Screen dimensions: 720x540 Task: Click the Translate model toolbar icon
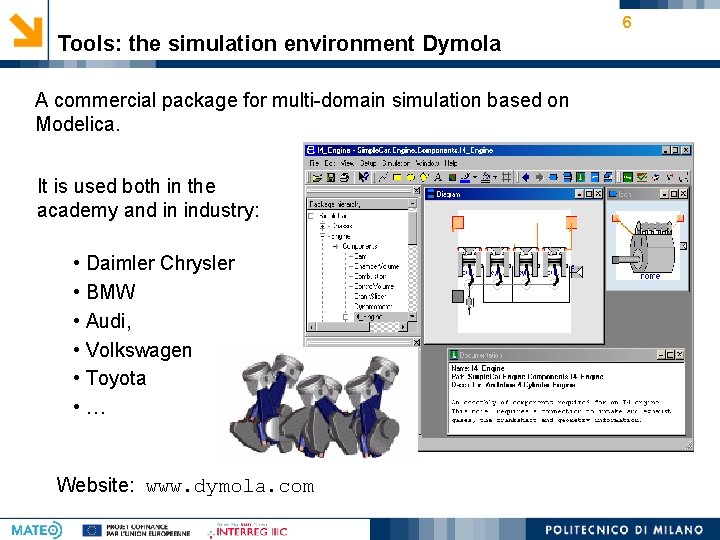coord(656,177)
